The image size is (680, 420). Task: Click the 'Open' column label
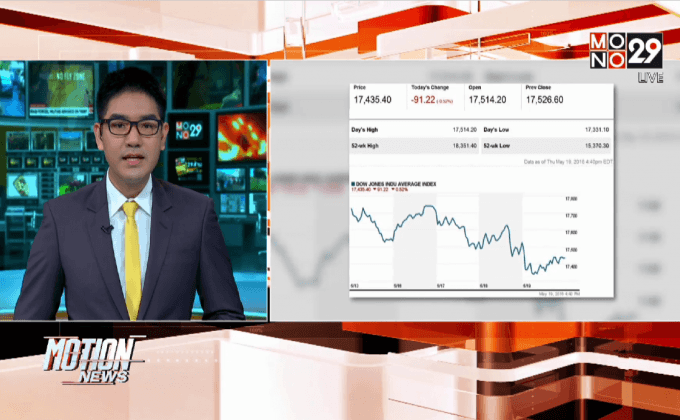click(x=474, y=87)
